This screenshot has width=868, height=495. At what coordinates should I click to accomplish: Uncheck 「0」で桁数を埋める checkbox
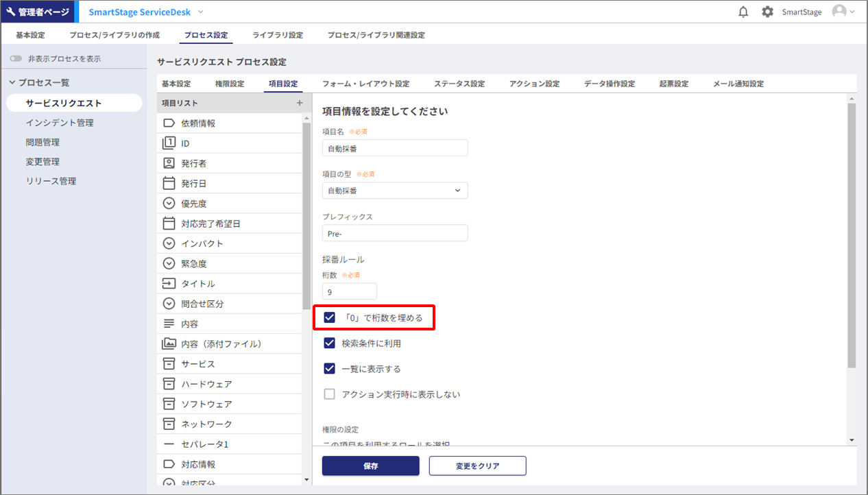point(330,318)
